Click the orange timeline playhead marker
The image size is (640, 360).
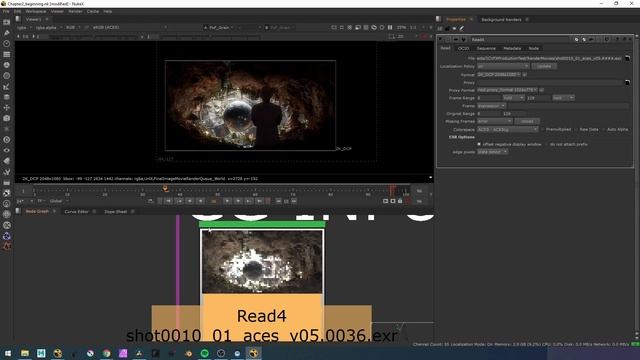[x=165, y=189]
